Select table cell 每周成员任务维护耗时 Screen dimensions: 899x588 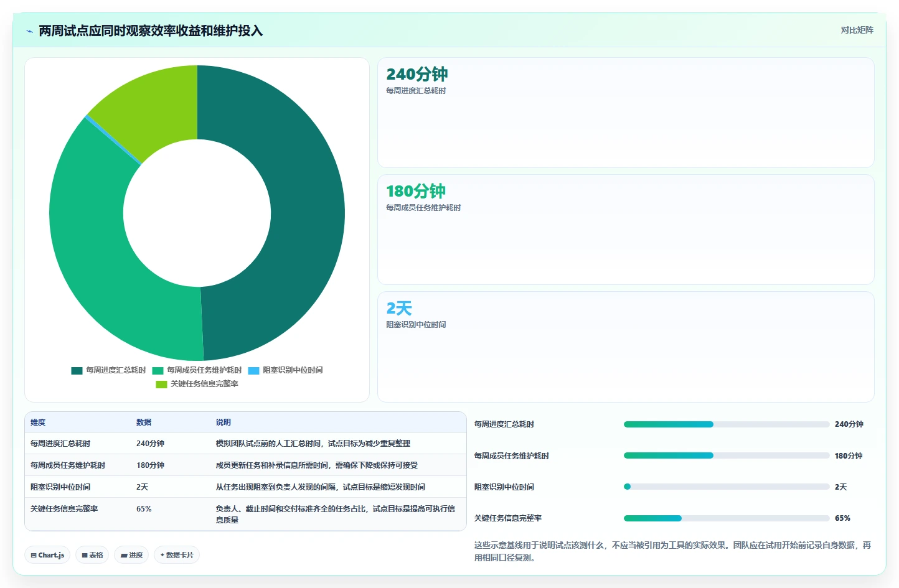(x=68, y=465)
